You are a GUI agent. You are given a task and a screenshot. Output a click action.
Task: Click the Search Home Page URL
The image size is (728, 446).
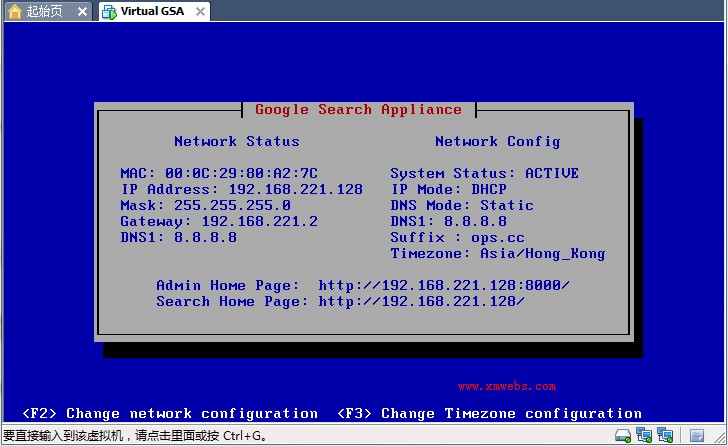click(422, 301)
